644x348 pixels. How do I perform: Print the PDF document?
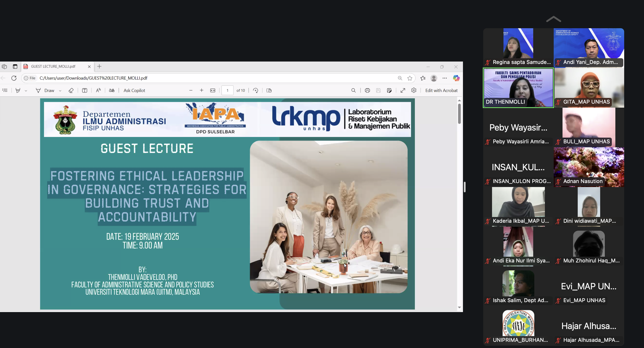pos(367,90)
